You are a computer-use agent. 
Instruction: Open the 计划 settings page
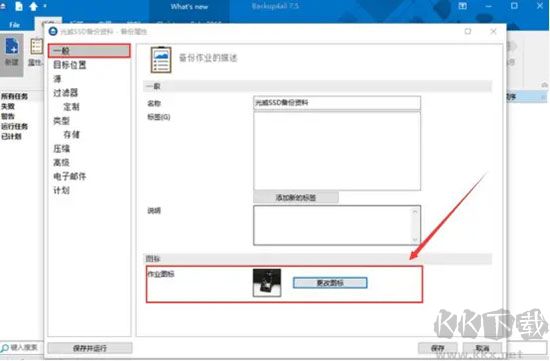(61, 190)
